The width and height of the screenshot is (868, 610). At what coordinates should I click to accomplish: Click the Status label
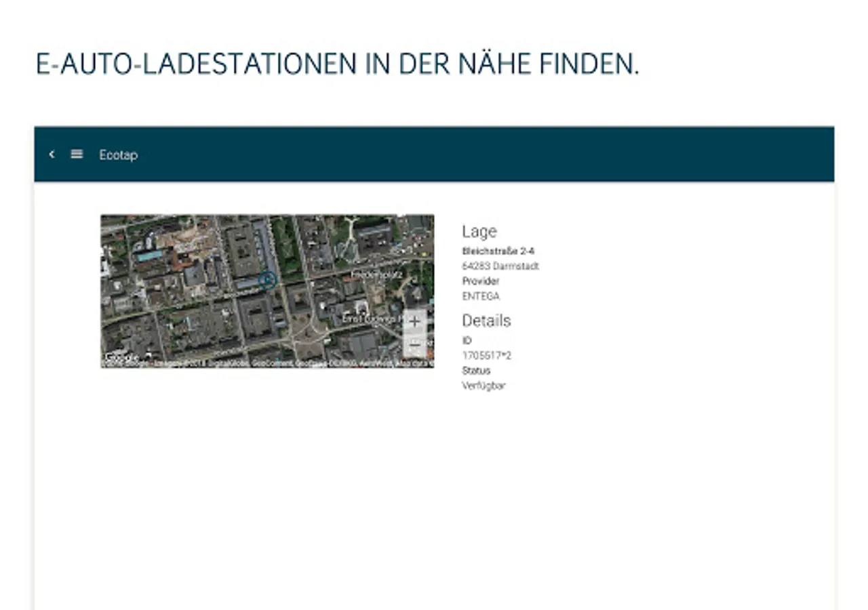click(x=476, y=371)
